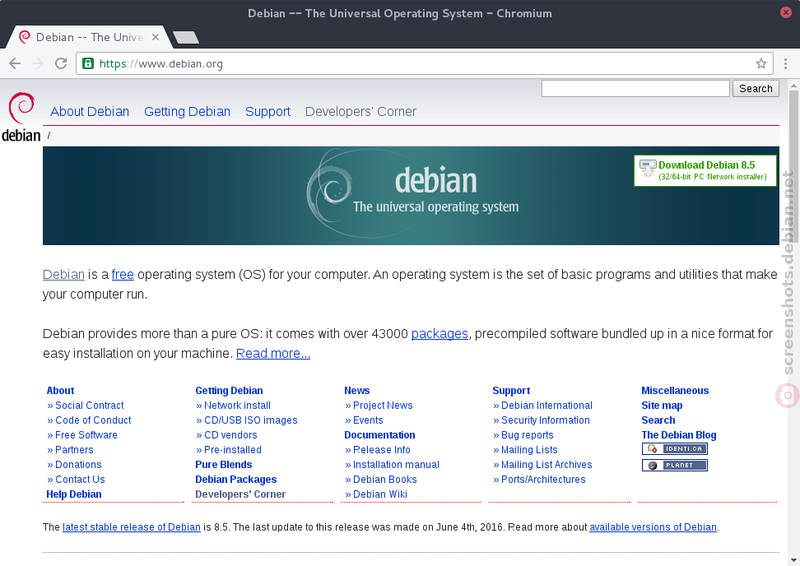The height and width of the screenshot is (566, 800).
Task: Open the Social Contract link
Action: (x=89, y=406)
